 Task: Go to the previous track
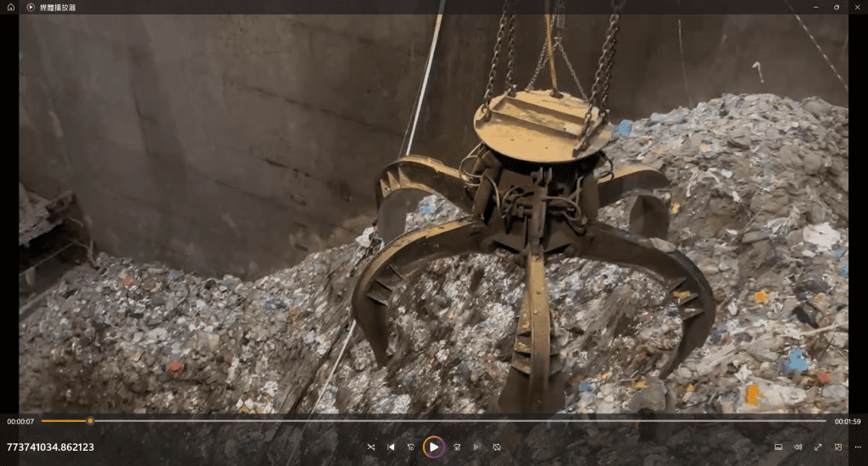tap(391, 447)
